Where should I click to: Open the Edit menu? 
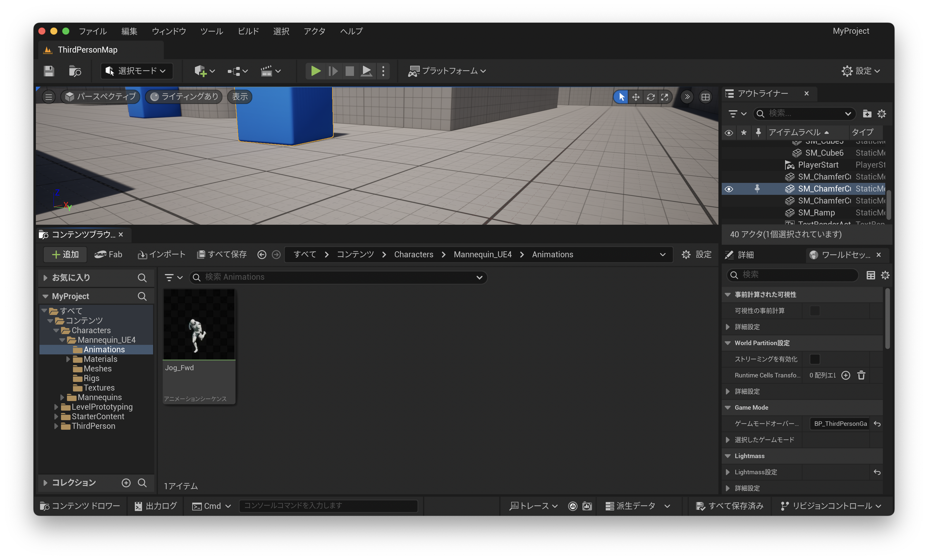pos(129,31)
